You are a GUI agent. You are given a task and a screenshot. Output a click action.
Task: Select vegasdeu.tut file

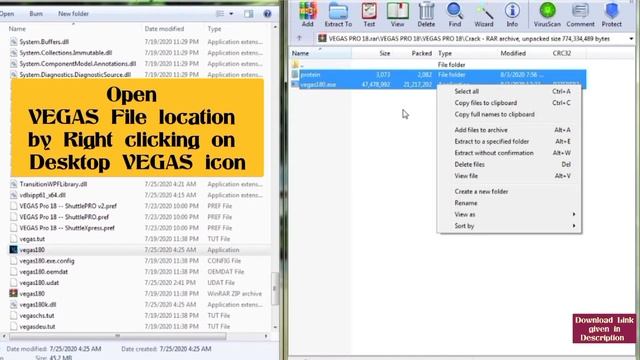[37, 327]
